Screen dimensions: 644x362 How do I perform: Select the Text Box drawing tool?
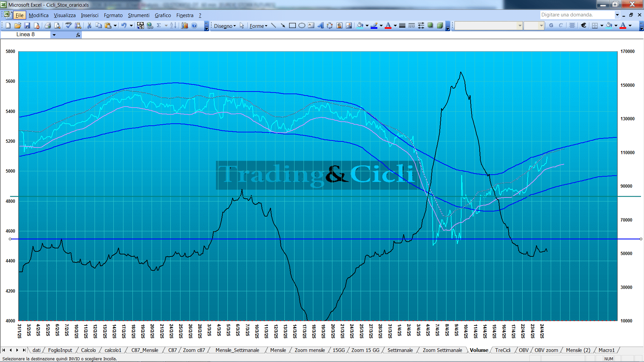pos(311,25)
